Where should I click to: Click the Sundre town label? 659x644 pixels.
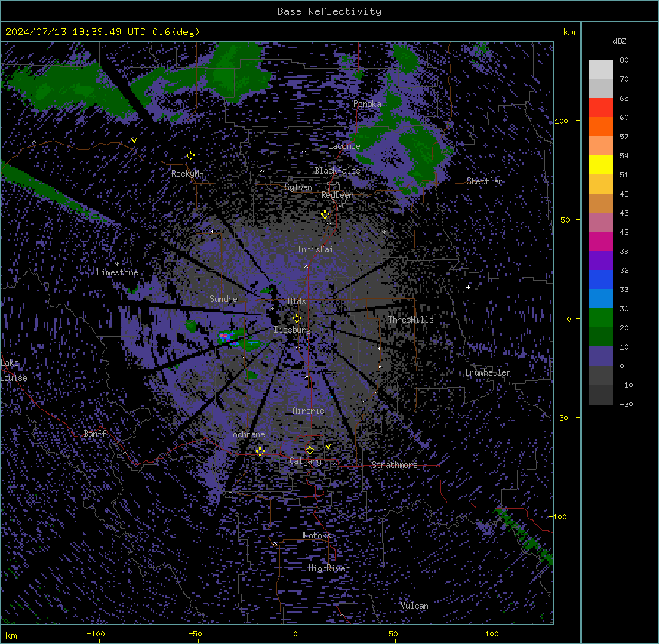(x=223, y=299)
